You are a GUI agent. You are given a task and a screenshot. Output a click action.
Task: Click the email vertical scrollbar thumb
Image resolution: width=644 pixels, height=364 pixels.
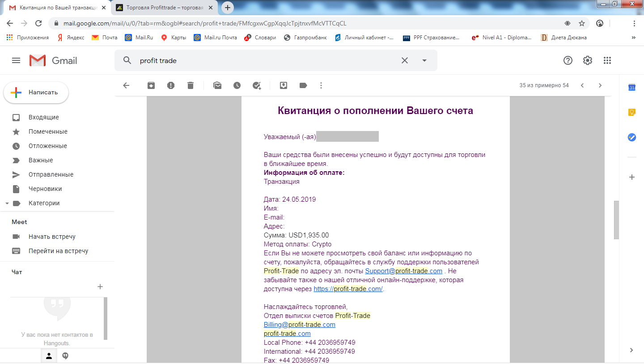click(616, 220)
